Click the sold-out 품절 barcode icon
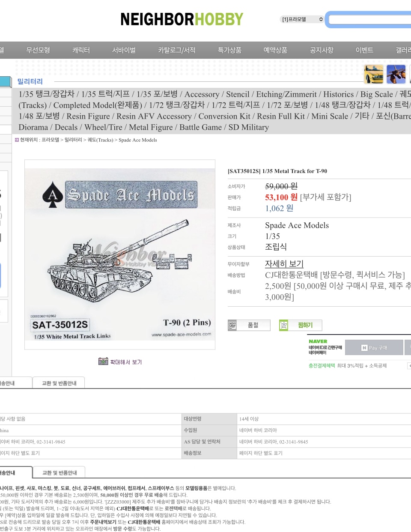This screenshot has height=532, width=411. pyautogui.click(x=232, y=326)
